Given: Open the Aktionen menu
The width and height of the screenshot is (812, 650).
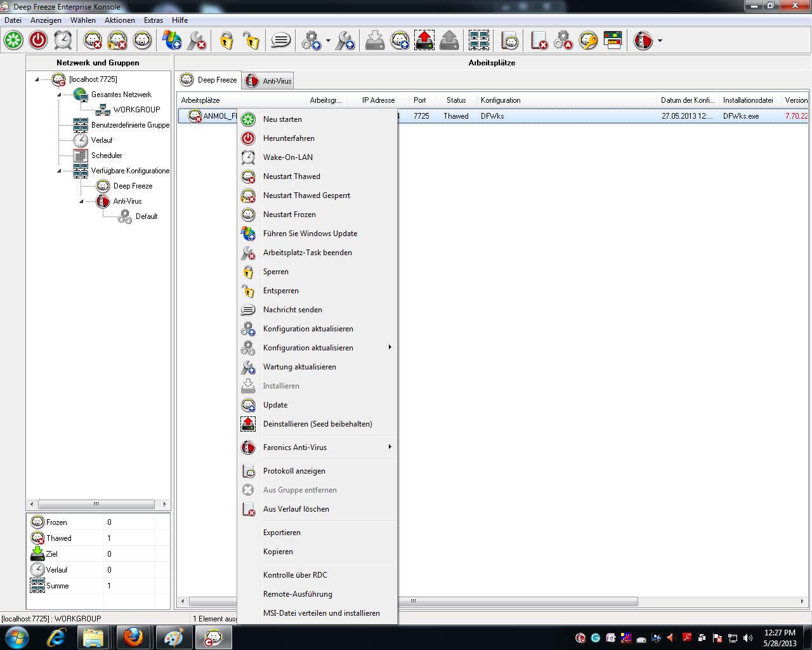Looking at the screenshot, I should (x=120, y=20).
